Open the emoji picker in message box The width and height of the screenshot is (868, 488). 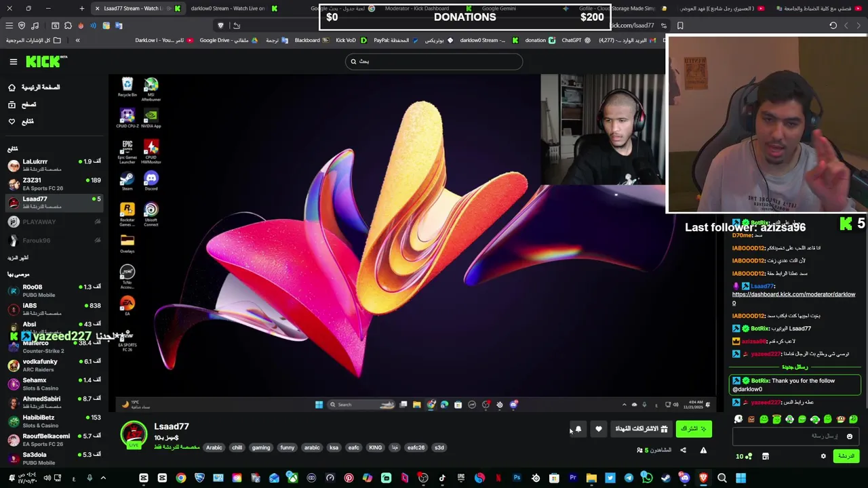click(x=850, y=436)
